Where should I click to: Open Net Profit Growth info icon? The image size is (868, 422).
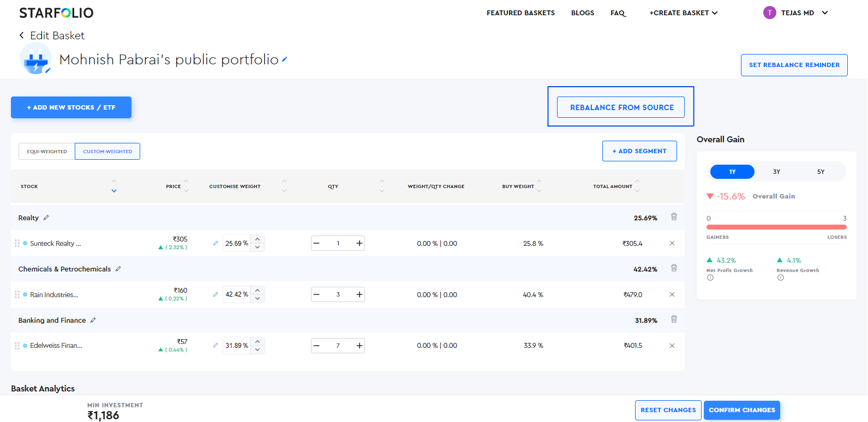point(710,278)
